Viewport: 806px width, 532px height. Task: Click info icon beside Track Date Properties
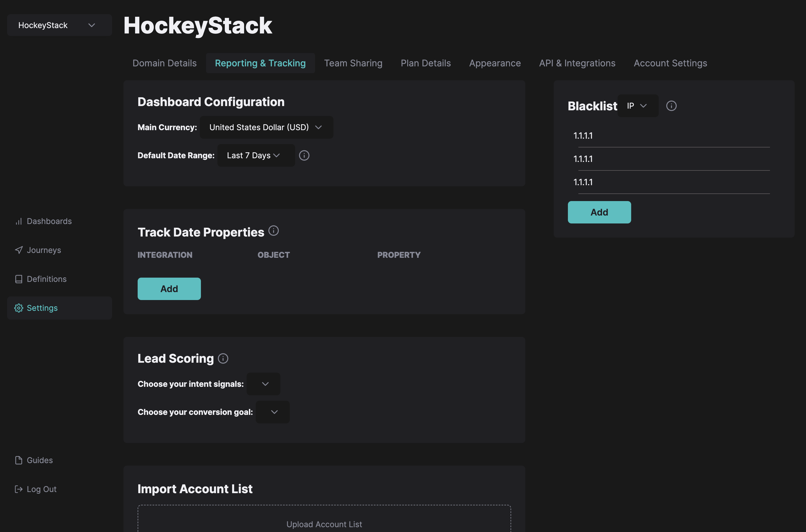[x=274, y=231]
